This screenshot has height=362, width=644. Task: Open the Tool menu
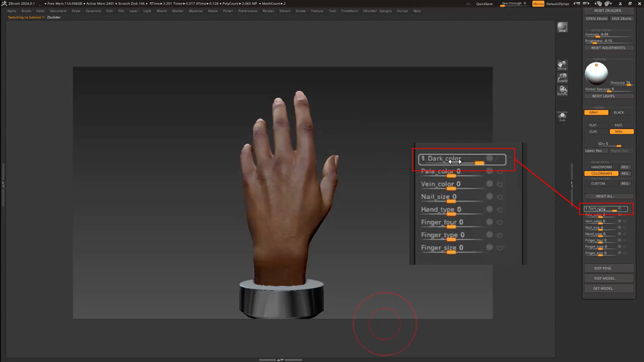pyautogui.click(x=332, y=11)
